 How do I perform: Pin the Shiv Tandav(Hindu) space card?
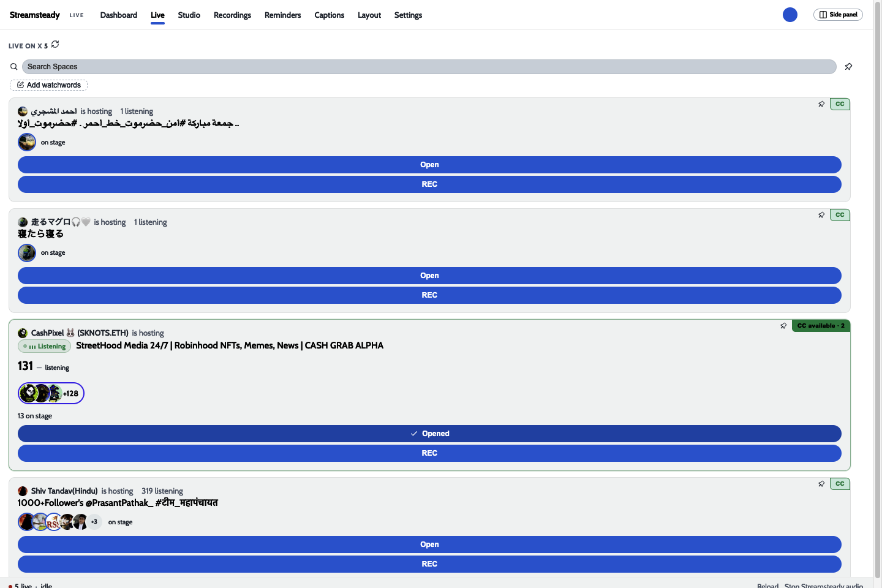(821, 484)
